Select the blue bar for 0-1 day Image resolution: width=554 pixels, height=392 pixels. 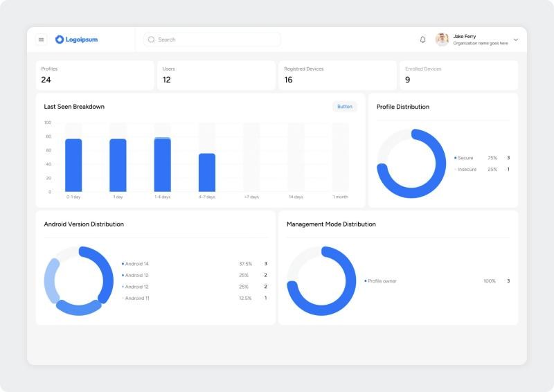click(x=73, y=166)
